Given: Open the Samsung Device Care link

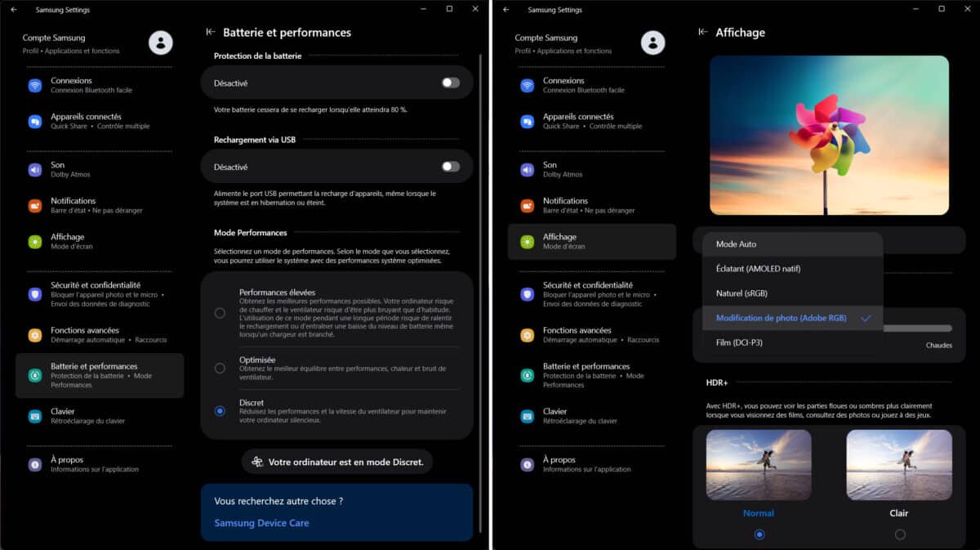Looking at the screenshot, I should point(261,523).
